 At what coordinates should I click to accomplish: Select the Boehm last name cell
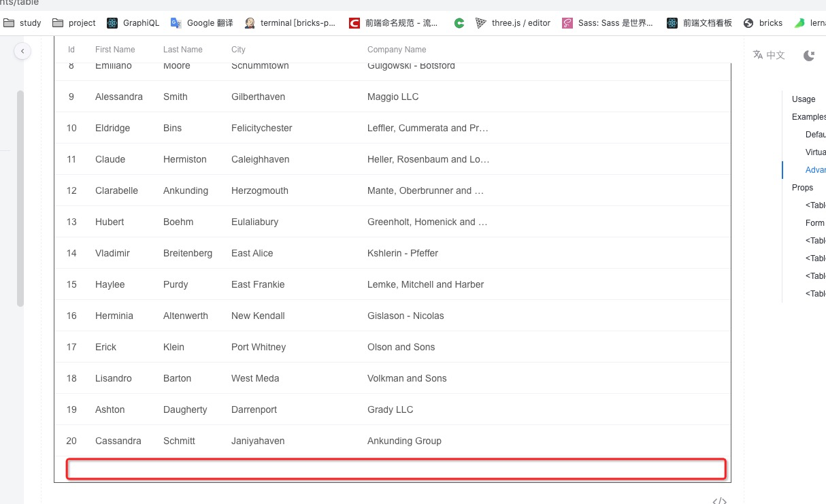click(x=178, y=222)
